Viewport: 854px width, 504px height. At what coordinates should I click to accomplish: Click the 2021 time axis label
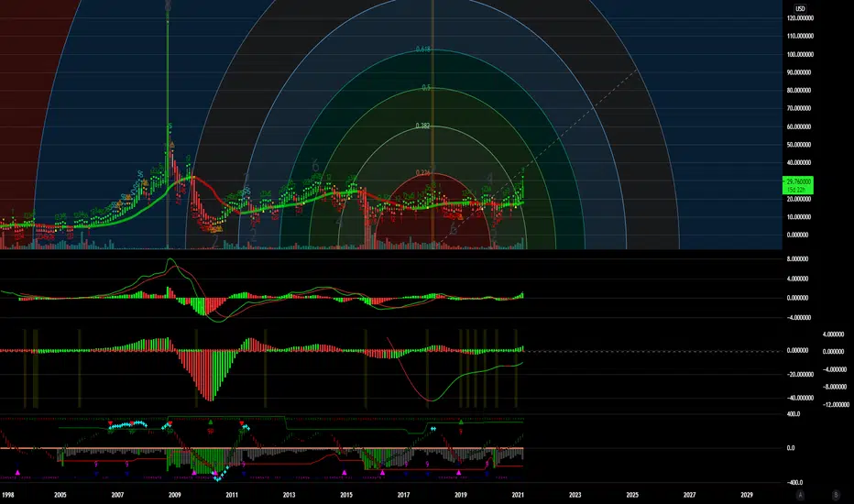pyautogui.click(x=518, y=495)
